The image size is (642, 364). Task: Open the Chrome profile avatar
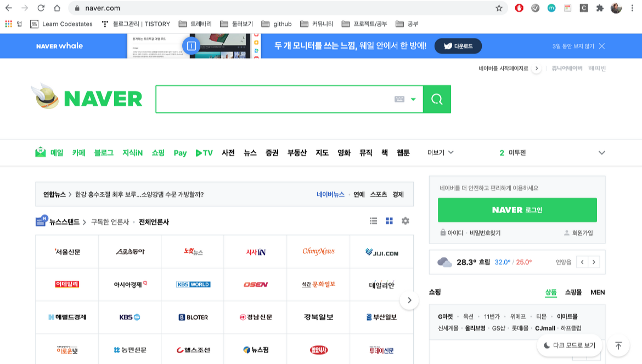616,8
